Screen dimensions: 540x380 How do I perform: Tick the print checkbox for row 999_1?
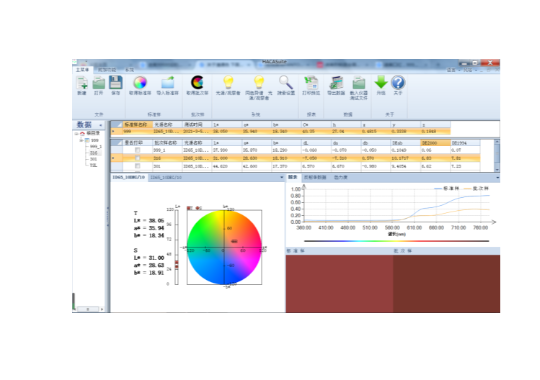coord(138,150)
